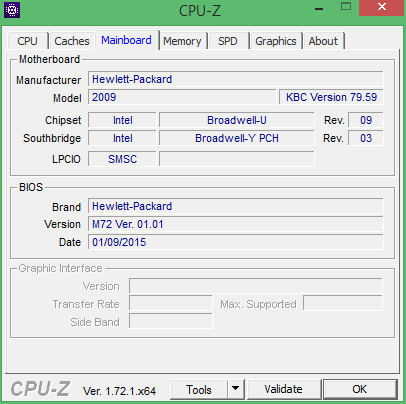Select the Mainboard tab

click(x=126, y=40)
